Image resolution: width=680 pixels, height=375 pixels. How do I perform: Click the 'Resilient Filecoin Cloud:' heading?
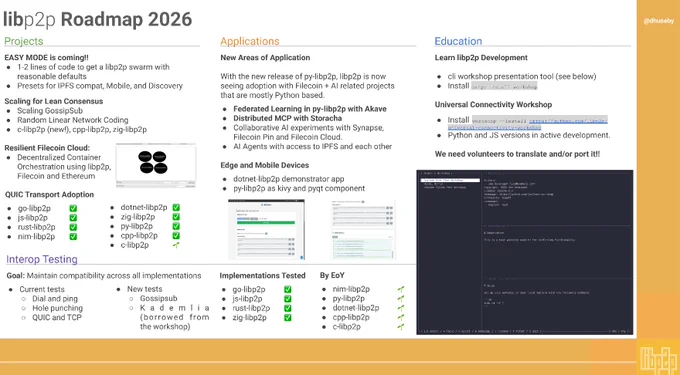point(47,148)
